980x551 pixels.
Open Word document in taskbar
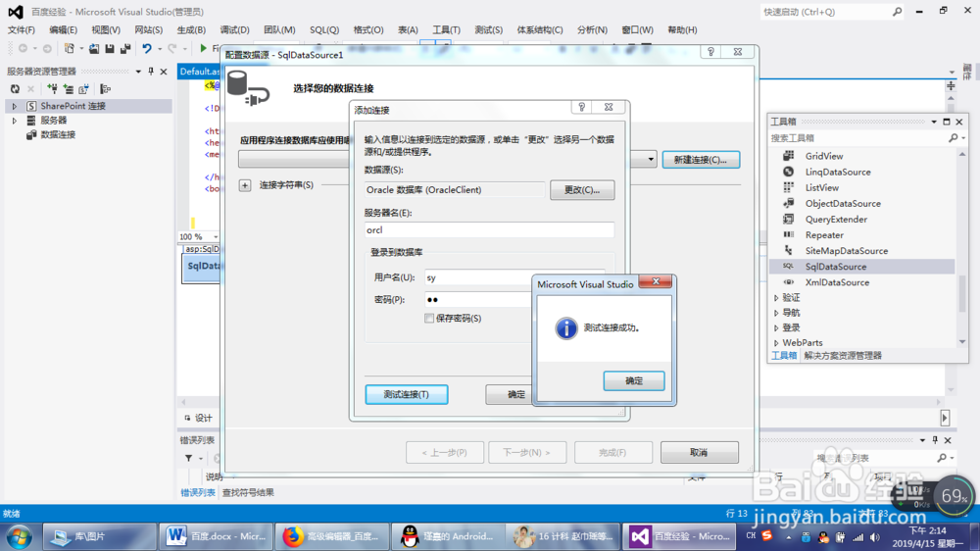click(x=217, y=536)
